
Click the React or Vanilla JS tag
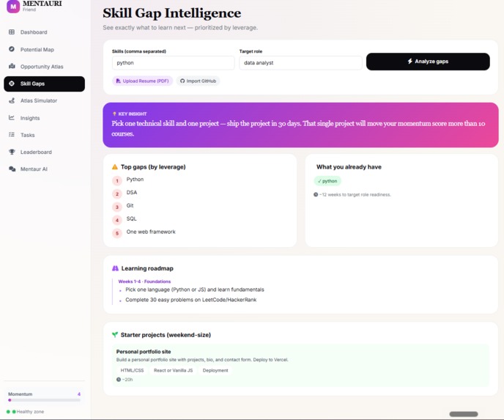click(173, 370)
